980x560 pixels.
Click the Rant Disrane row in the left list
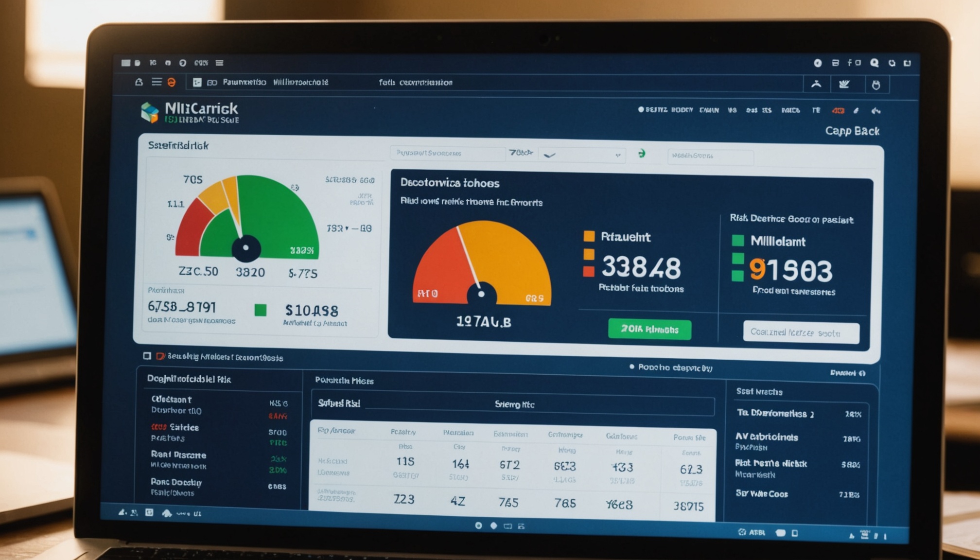click(x=219, y=460)
